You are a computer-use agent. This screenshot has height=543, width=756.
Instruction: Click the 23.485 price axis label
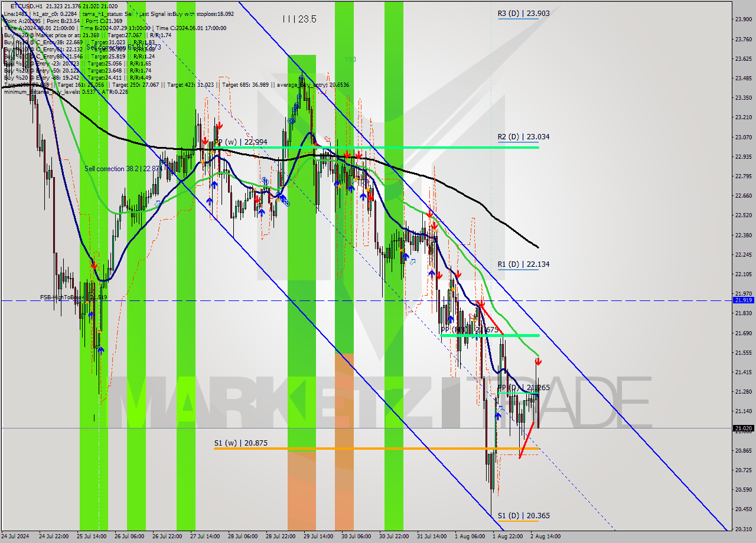click(743, 78)
